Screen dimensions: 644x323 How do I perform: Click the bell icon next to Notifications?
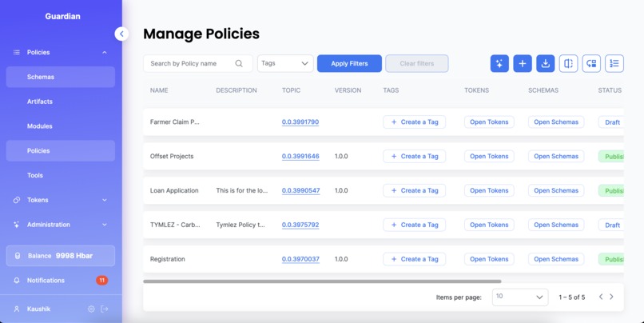[x=17, y=281]
